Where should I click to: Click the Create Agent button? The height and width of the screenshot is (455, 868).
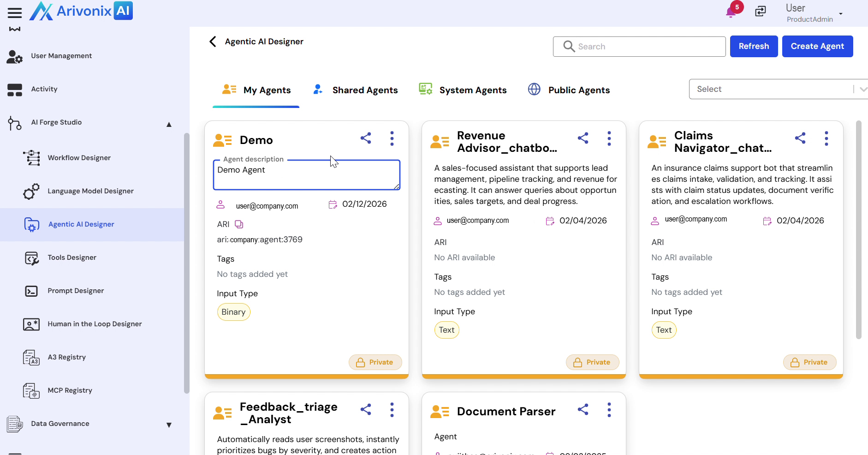(817, 46)
